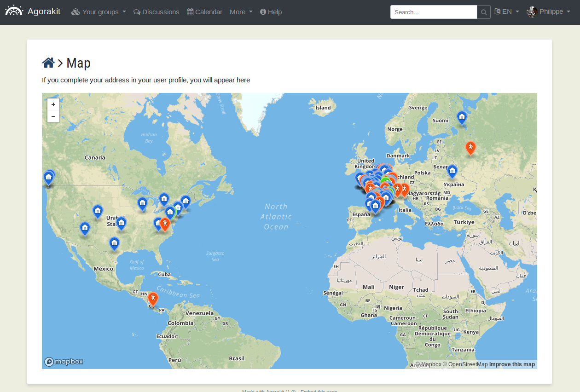Click into the Search input field
Screen dimensions: 580x392
pos(433,12)
